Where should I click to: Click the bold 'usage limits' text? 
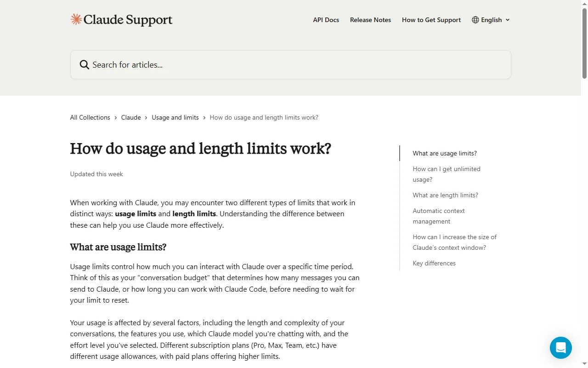click(136, 213)
